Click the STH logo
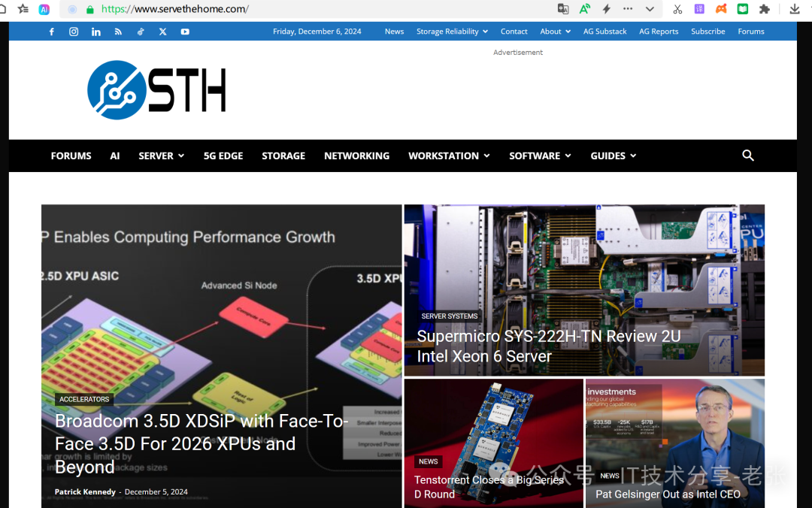Viewport: 812px width, 508px height. click(156, 90)
